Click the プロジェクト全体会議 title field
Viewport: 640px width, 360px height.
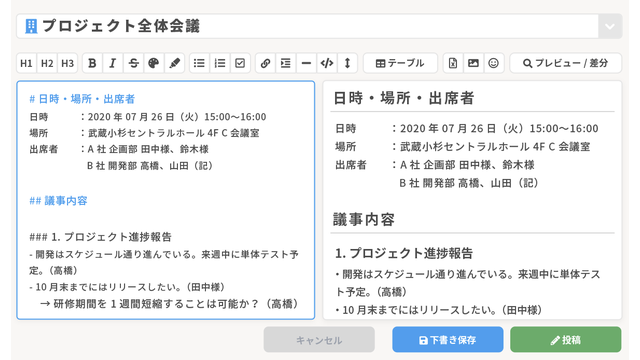pyautogui.click(x=307, y=27)
